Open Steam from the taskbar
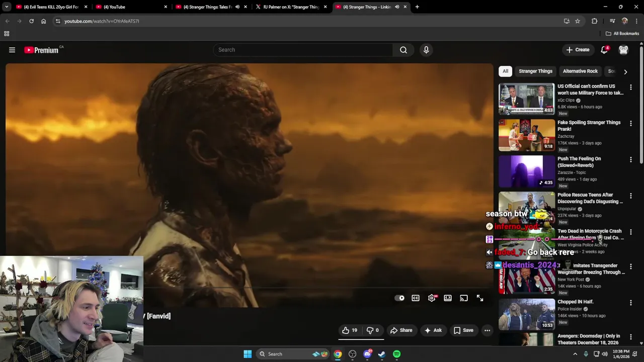Viewport: 644px width, 362px height. [x=382, y=354]
